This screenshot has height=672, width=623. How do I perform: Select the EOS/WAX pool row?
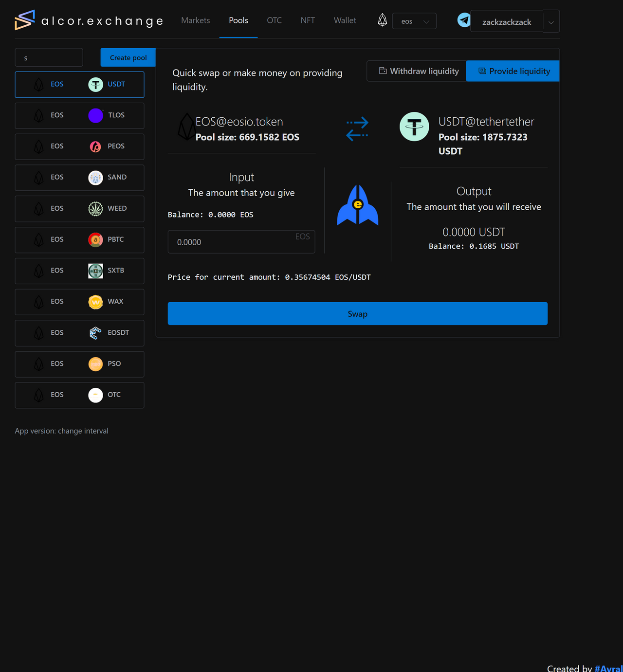pyautogui.click(x=79, y=302)
